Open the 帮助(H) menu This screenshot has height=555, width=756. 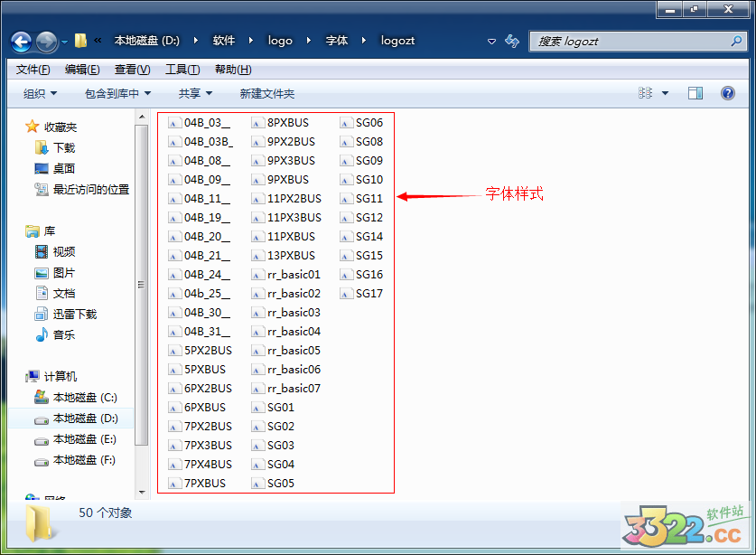(x=233, y=70)
